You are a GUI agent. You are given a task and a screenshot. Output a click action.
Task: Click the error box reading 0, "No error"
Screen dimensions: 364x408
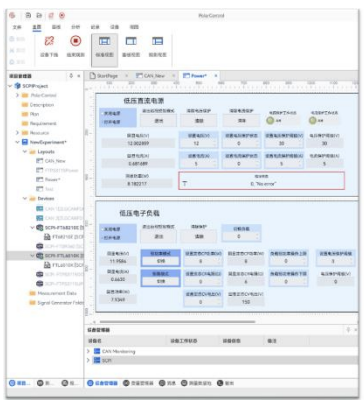coord(262,181)
